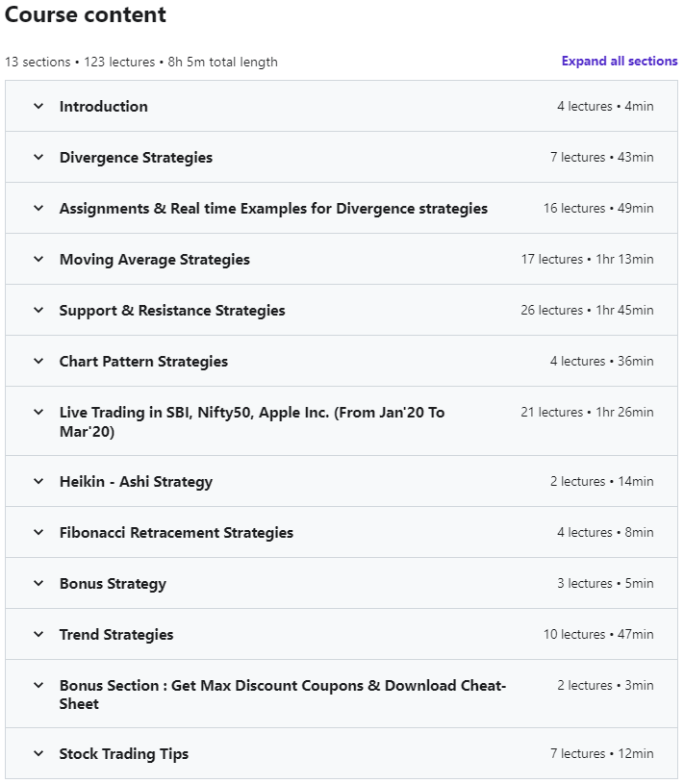Open the Bonus Strategy chevron
Viewport: 684px width, 784px height.
(x=38, y=584)
